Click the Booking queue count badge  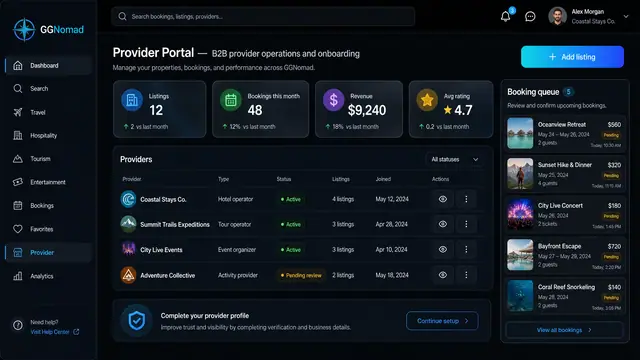point(568,92)
